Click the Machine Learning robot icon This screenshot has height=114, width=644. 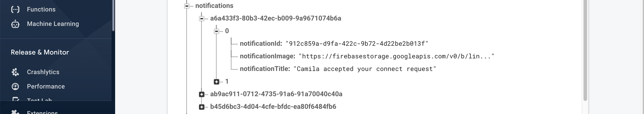15,24
